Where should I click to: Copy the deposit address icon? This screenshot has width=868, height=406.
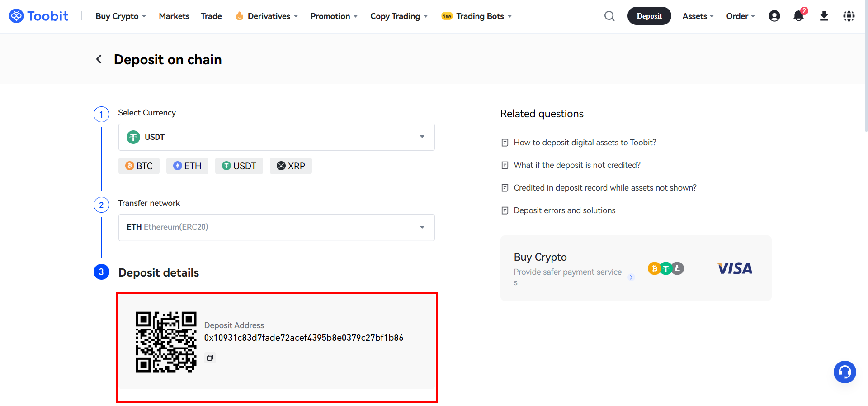pos(210,358)
